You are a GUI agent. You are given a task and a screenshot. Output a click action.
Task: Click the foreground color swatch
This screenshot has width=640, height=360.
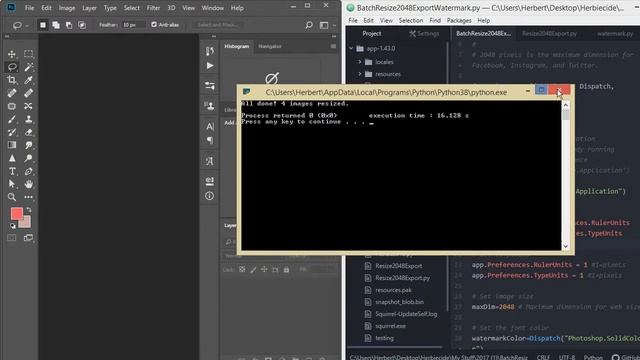coord(17,213)
